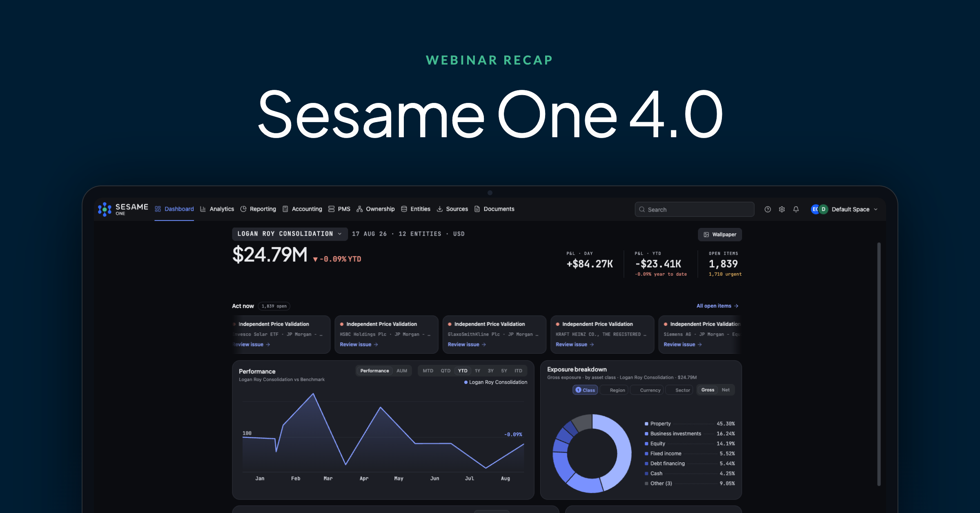Click the Sources download icon
The width and height of the screenshot is (980, 513).
click(x=440, y=209)
